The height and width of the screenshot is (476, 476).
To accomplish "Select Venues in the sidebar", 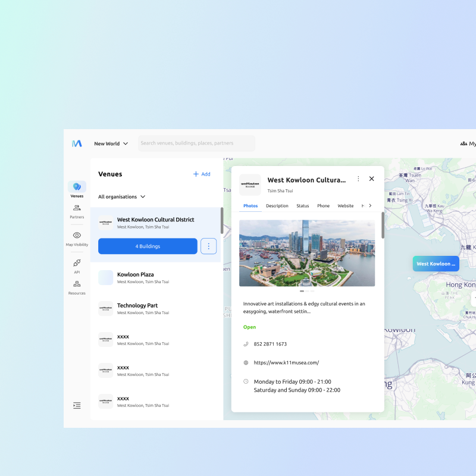I will point(77,189).
